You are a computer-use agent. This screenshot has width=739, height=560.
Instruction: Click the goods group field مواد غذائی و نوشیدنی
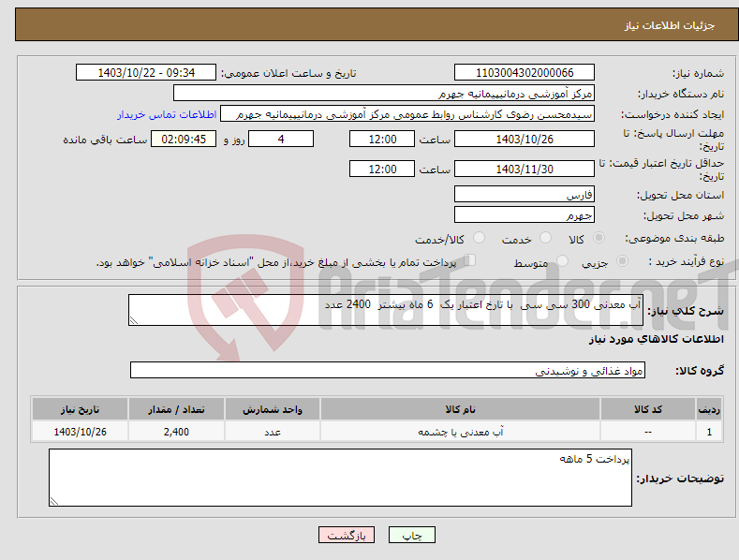(388, 371)
